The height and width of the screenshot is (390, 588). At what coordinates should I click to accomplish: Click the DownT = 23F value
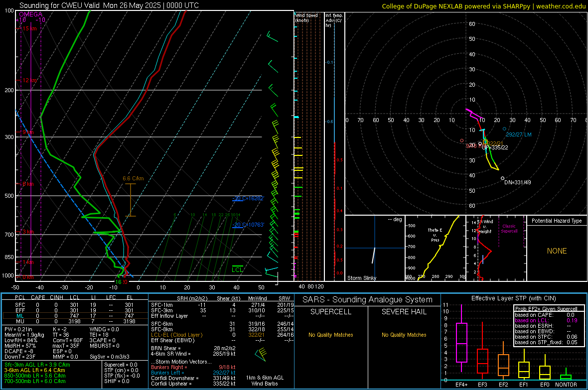click(x=20, y=357)
